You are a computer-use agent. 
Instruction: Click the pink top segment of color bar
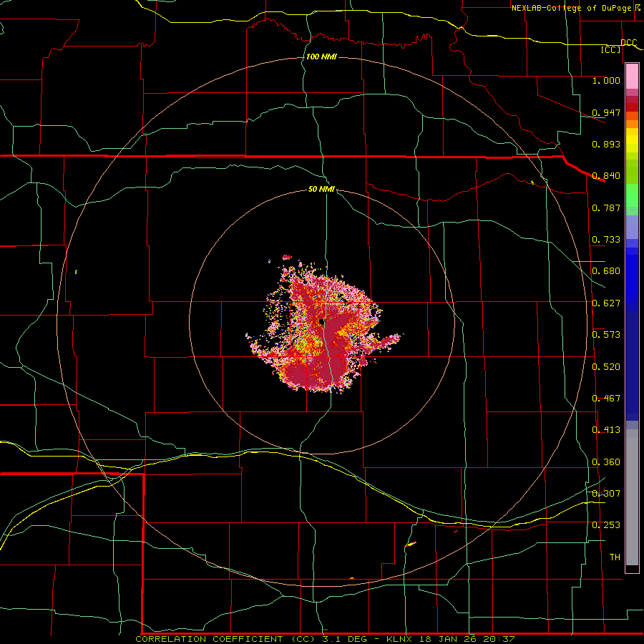pos(632,77)
